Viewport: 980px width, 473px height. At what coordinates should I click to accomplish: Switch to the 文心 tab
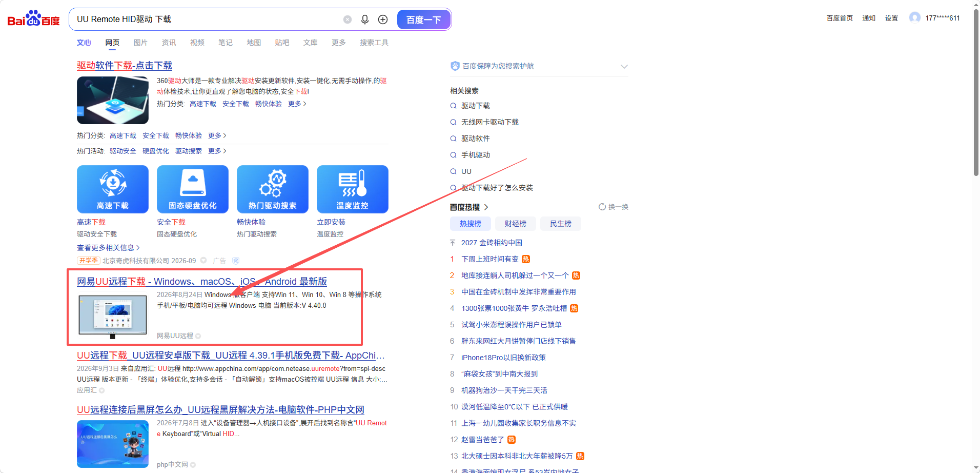[84, 43]
